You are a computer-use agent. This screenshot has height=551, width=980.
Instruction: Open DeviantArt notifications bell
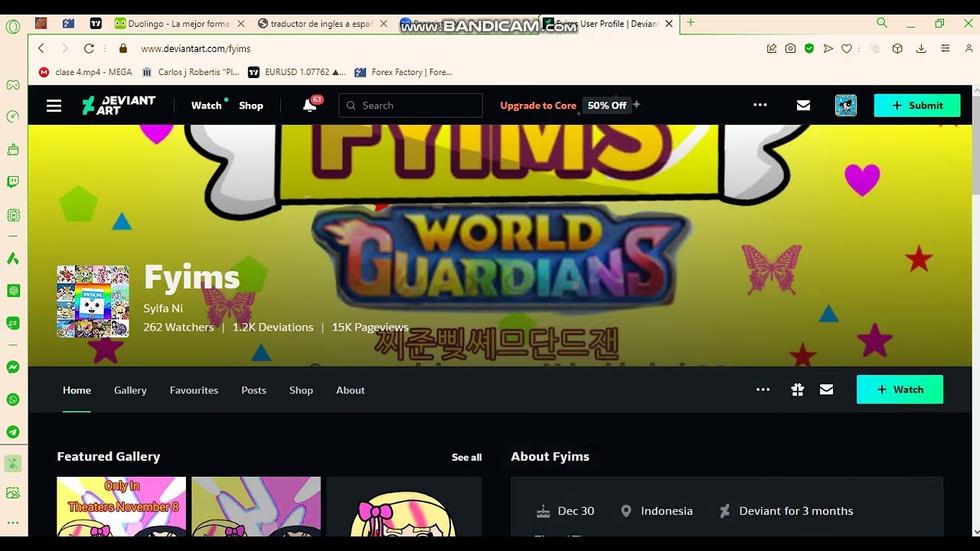click(310, 106)
